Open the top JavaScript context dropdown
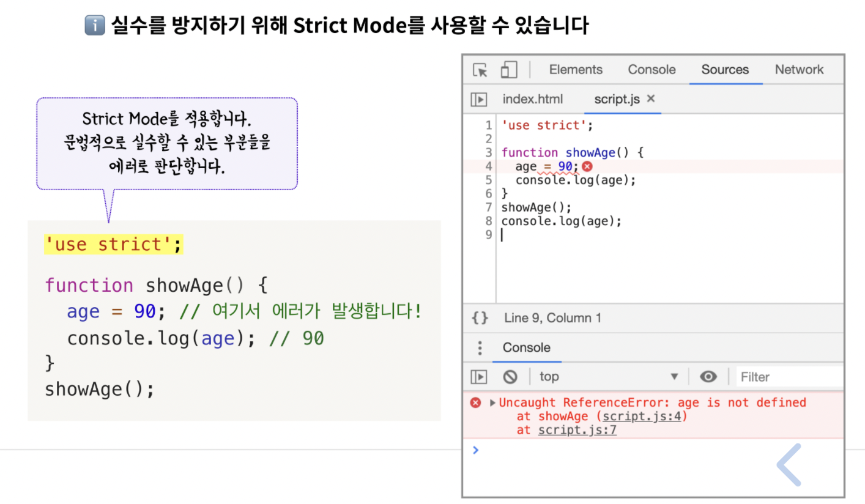The height and width of the screenshot is (504, 865). click(x=607, y=377)
